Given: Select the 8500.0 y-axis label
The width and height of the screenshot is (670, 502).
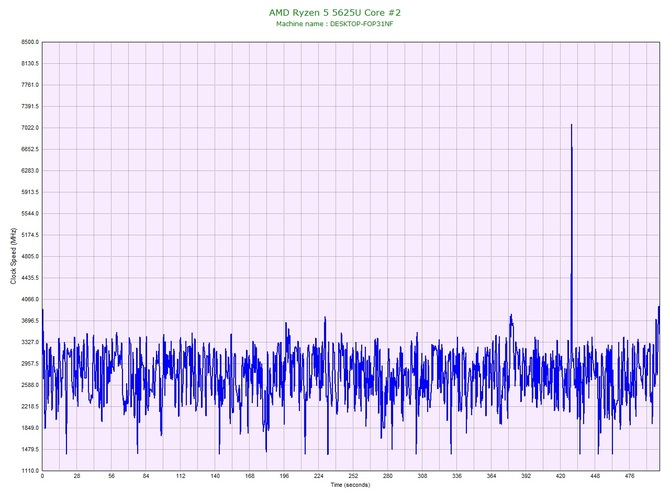Looking at the screenshot, I should point(29,42).
